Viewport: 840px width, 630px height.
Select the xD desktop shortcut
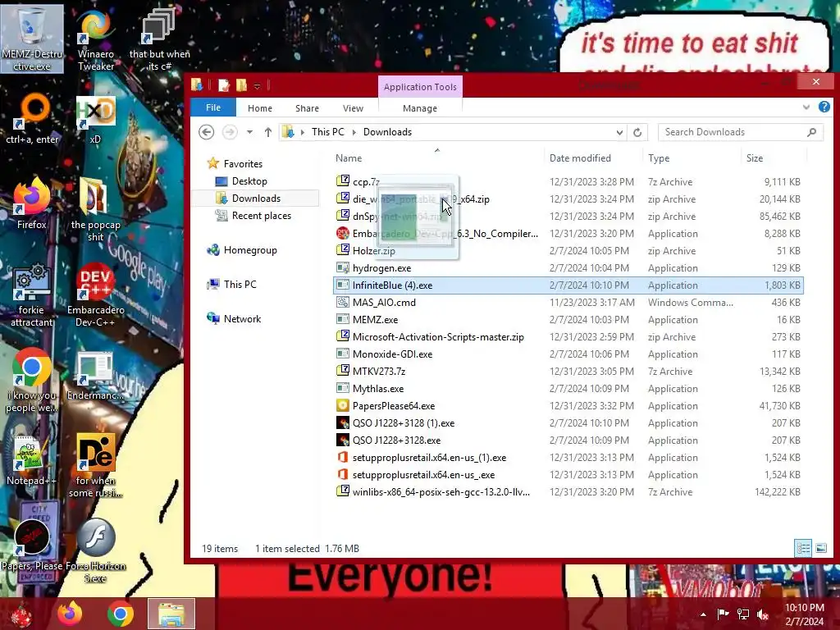[x=95, y=119]
